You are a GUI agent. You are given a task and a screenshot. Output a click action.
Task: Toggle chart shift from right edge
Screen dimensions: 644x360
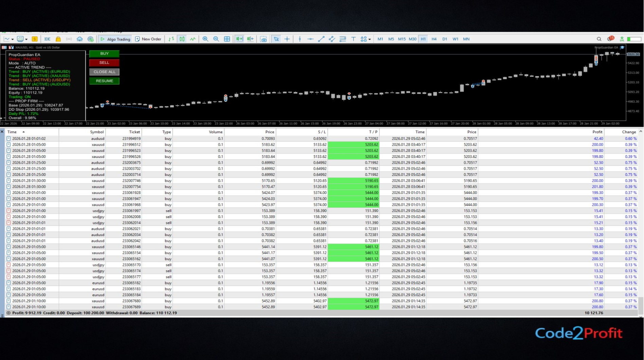click(x=251, y=39)
